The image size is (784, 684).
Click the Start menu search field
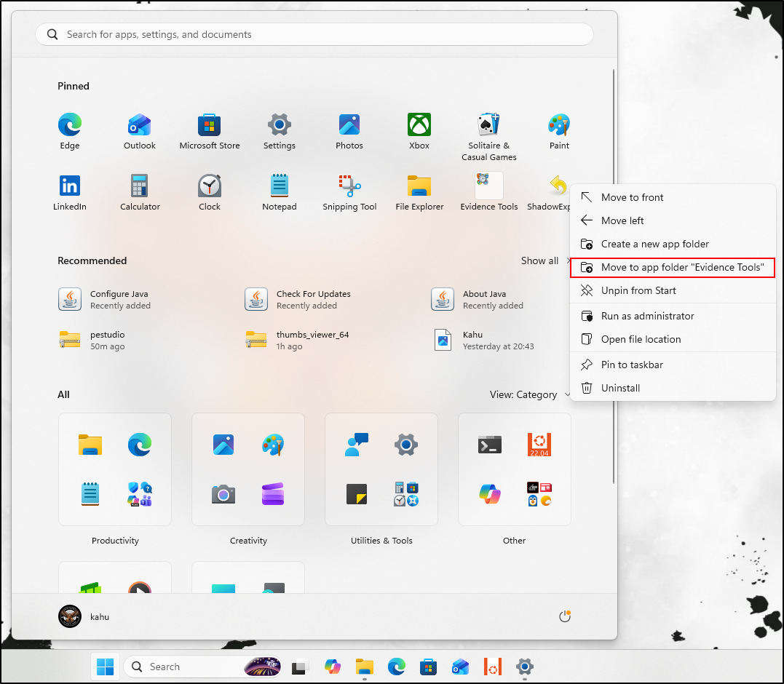pos(314,34)
